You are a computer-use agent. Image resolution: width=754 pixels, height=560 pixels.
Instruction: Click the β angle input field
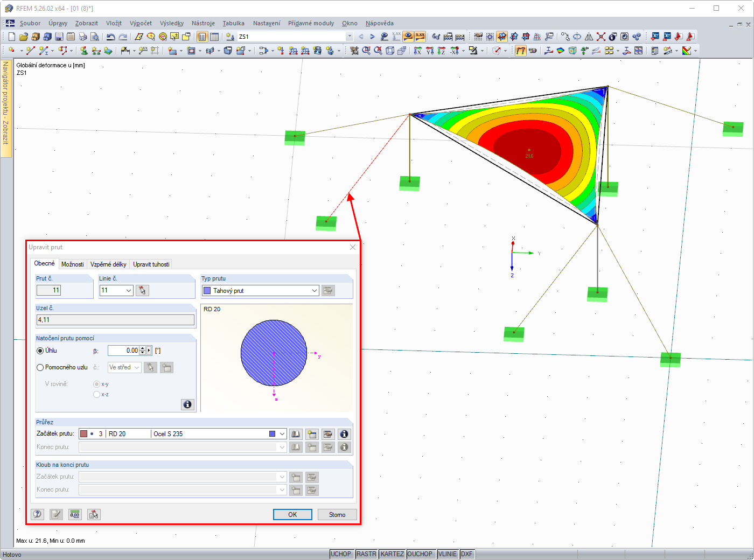click(x=123, y=351)
